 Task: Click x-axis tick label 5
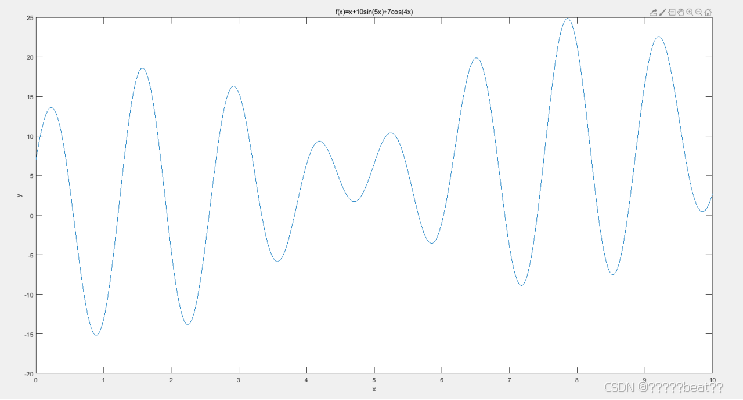pyautogui.click(x=374, y=380)
